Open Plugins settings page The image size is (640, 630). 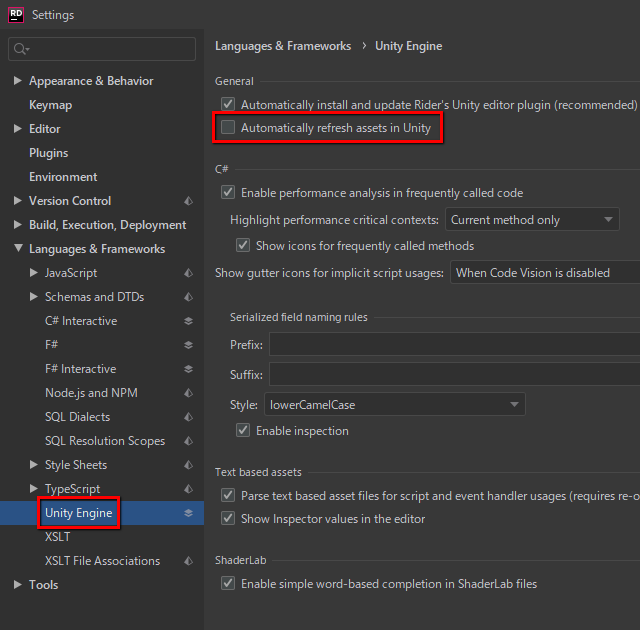(x=49, y=153)
